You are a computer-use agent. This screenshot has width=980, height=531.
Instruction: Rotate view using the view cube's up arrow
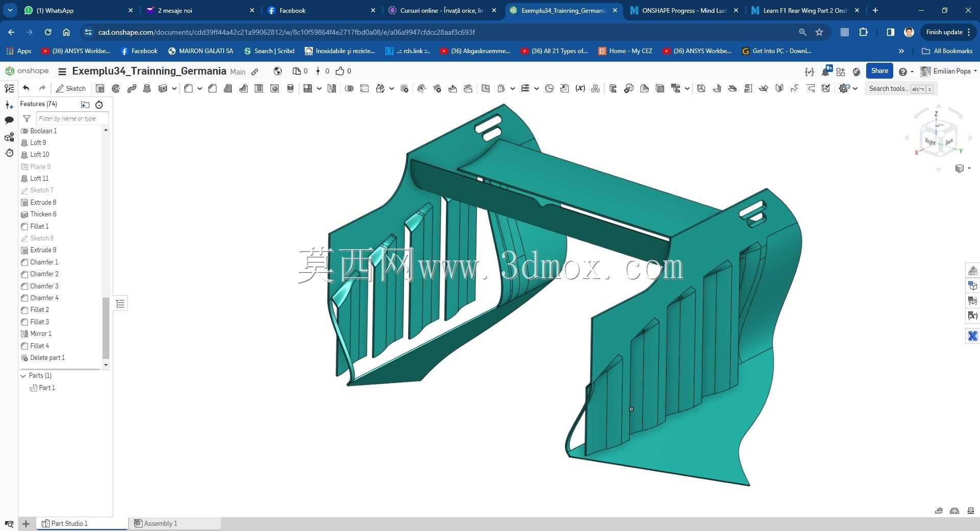click(938, 107)
